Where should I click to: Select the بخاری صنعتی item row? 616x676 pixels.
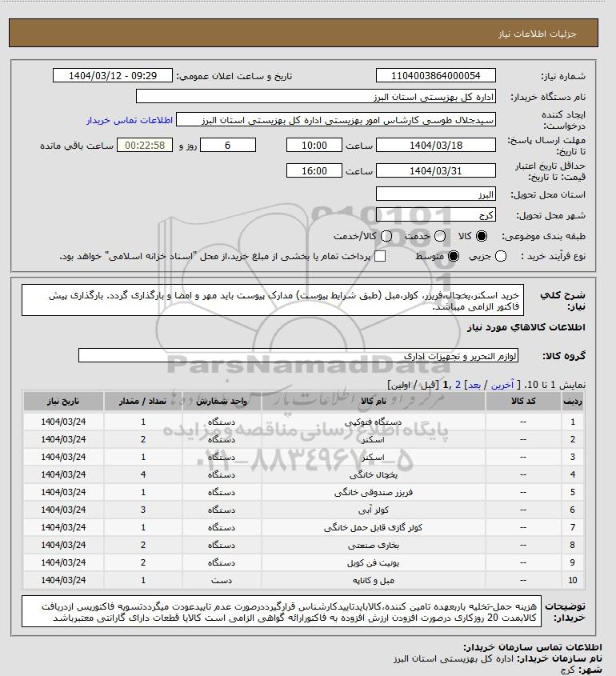tap(304, 546)
